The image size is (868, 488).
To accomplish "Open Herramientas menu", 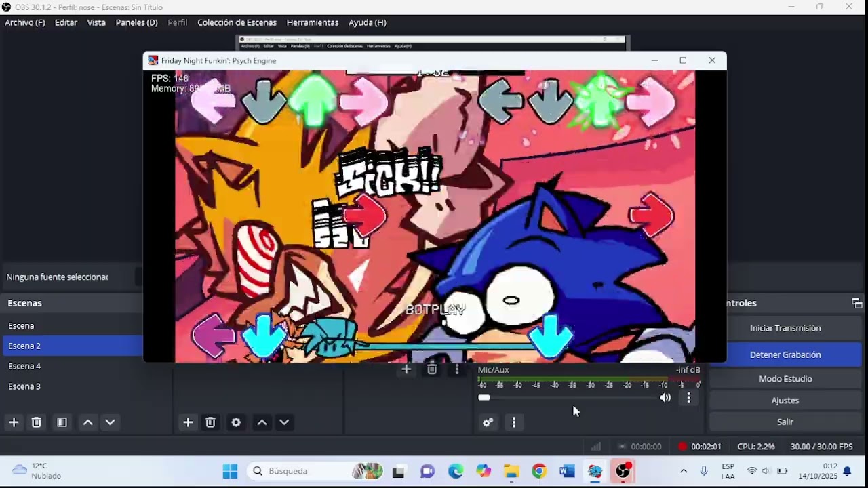I will (x=313, y=22).
